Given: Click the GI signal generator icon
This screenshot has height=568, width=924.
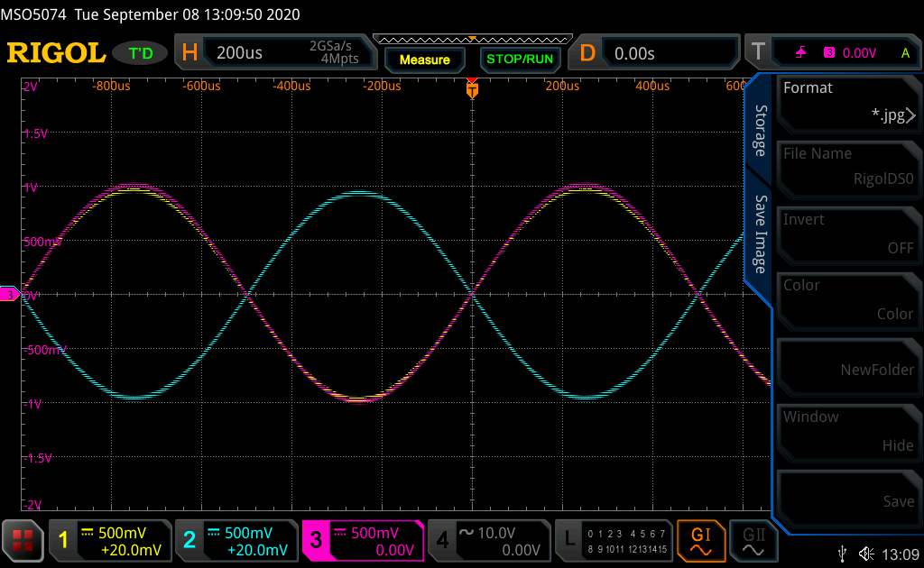Looking at the screenshot, I should 701,538.
